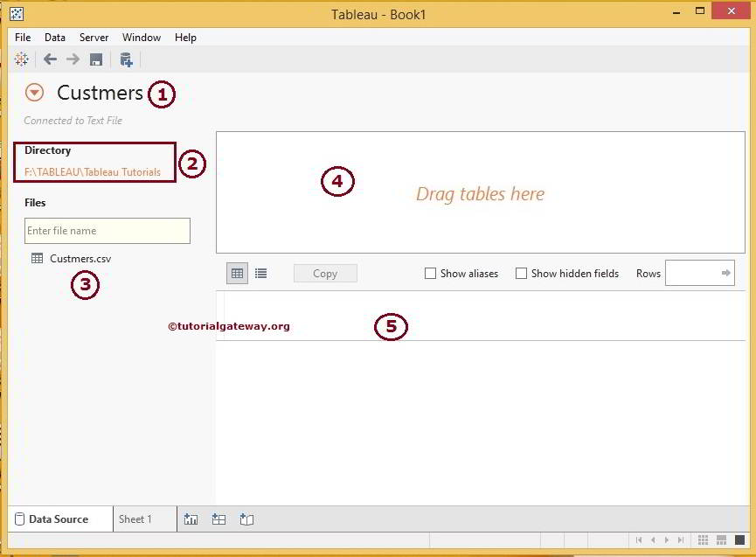756x557 pixels.
Task: Click the forward navigation arrow
Action: pyautogui.click(x=73, y=59)
